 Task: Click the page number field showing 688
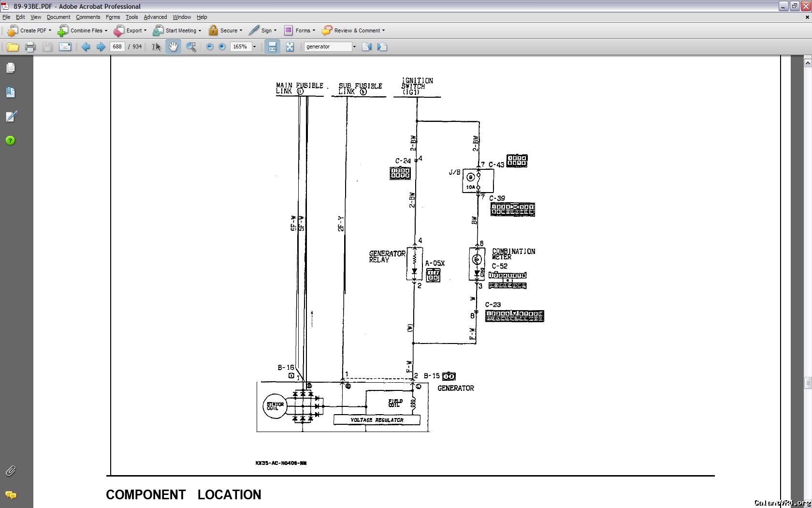117,47
